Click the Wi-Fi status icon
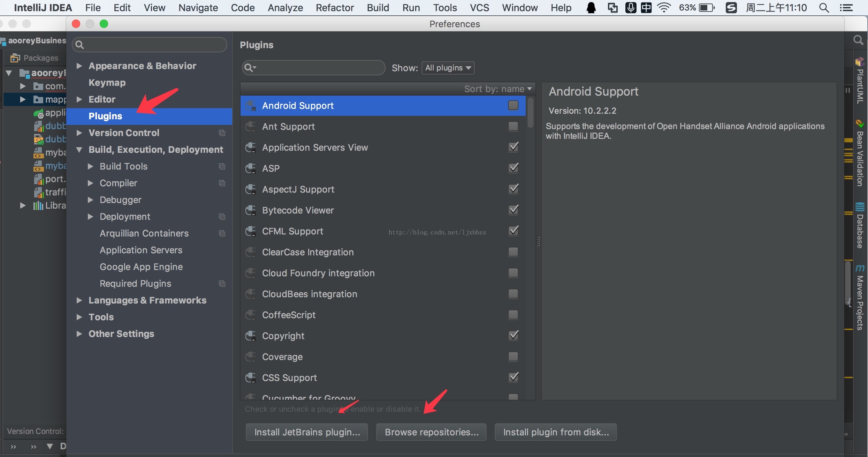The width and height of the screenshot is (868, 457). click(664, 8)
